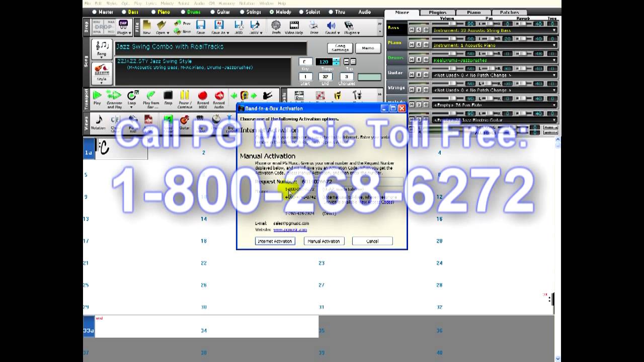Open the Song Settings button

click(x=340, y=48)
